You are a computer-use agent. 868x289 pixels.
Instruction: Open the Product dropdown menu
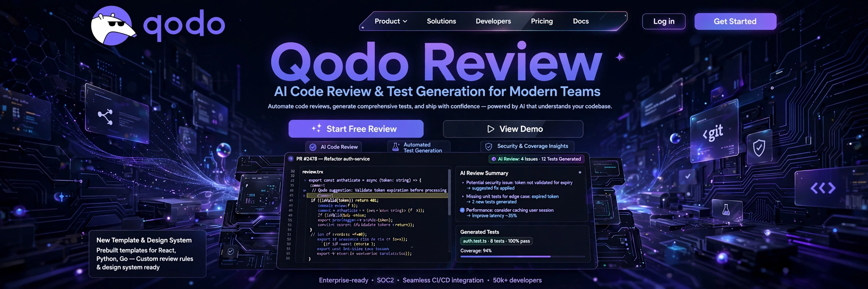tap(391, 21)
